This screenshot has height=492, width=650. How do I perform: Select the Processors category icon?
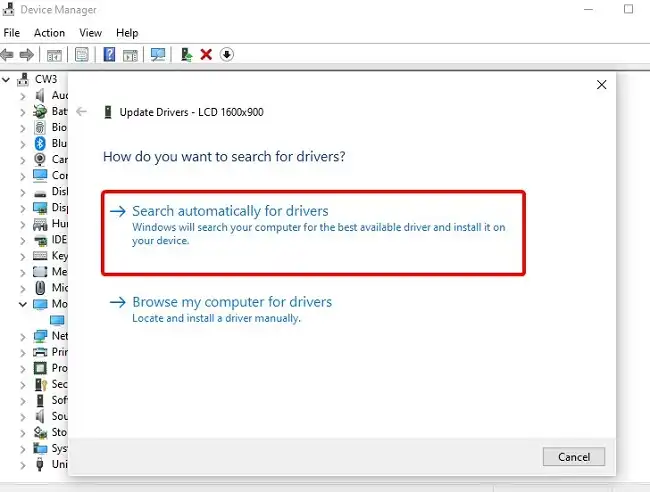40,368
